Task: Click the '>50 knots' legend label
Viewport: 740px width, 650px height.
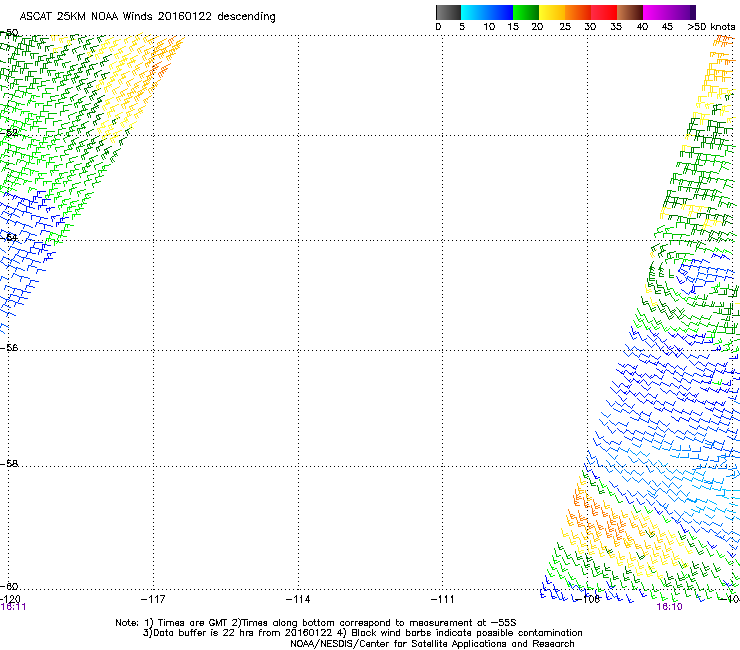Action: [711, 27]
